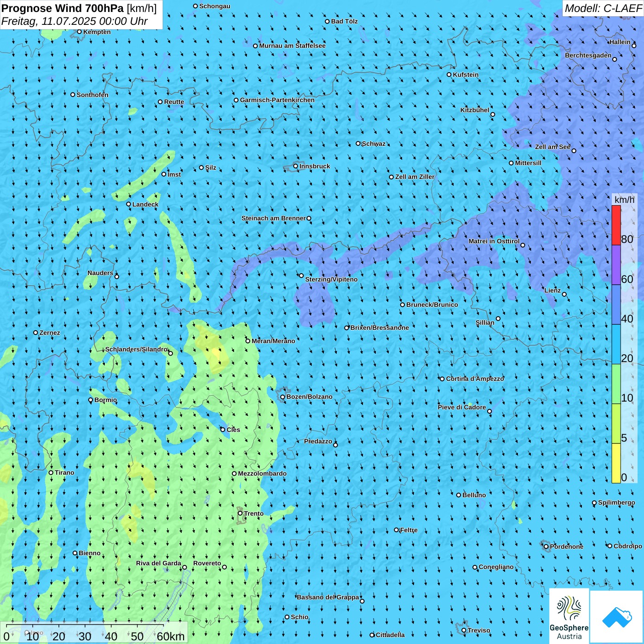Screen dimensions: 644x644
Task: Click the Belluno location marker
Action: 459,495
